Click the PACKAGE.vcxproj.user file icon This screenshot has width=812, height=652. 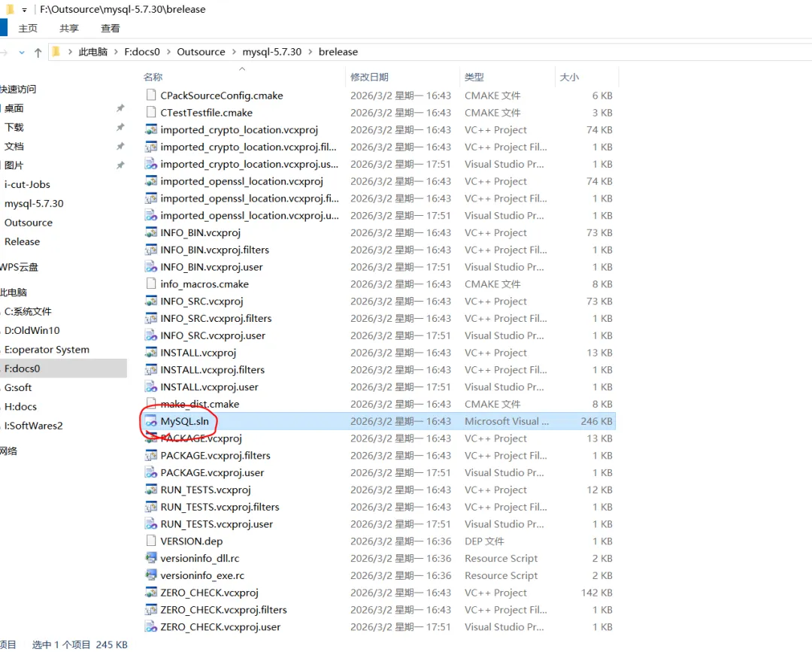pyautogui.click(x=150, y=472)
